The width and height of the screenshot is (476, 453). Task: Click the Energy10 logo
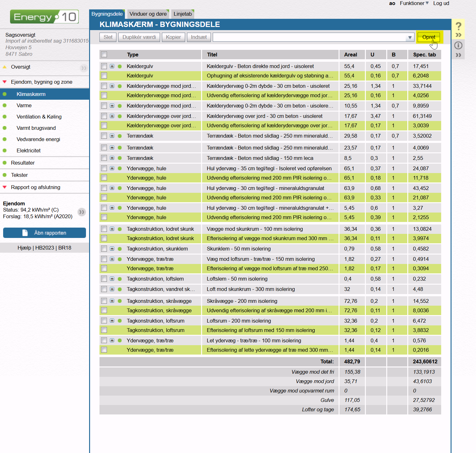(x=44, y=17)
